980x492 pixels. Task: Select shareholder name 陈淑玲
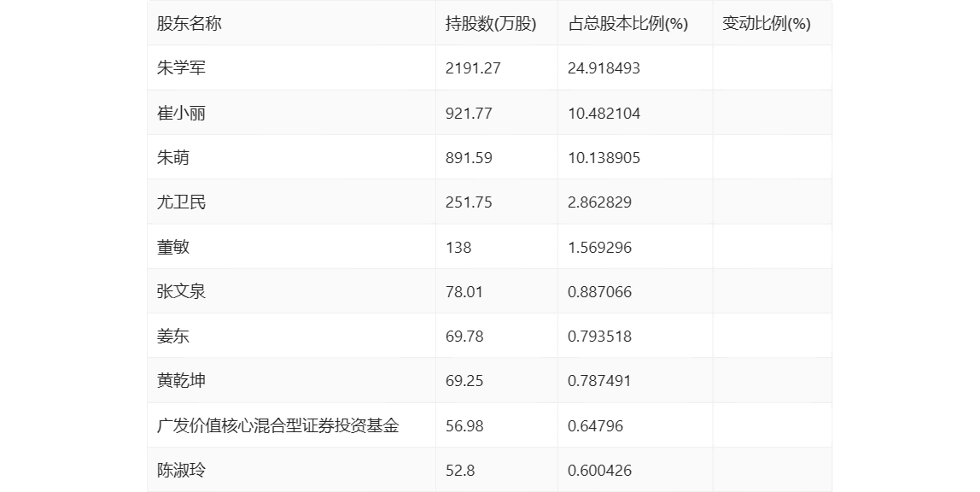pos(181,470)
